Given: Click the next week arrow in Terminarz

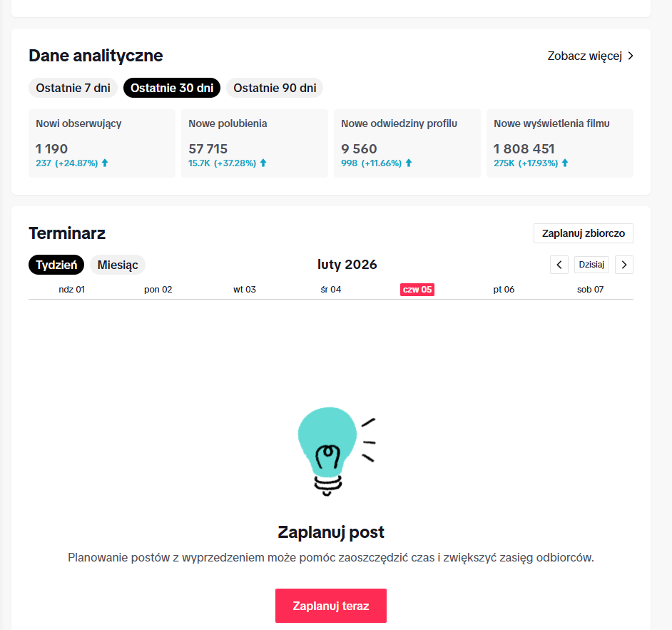Looking at the screenshot, I should pyautogui.click(x=624, y=265).
